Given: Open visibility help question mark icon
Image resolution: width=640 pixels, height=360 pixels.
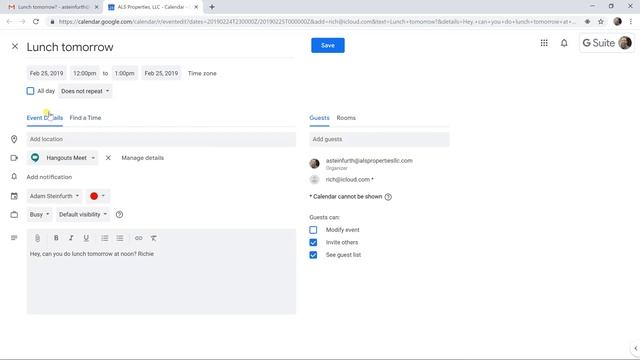Looking at the screenshot, I should pyautogui.click(x=119, y=215).
